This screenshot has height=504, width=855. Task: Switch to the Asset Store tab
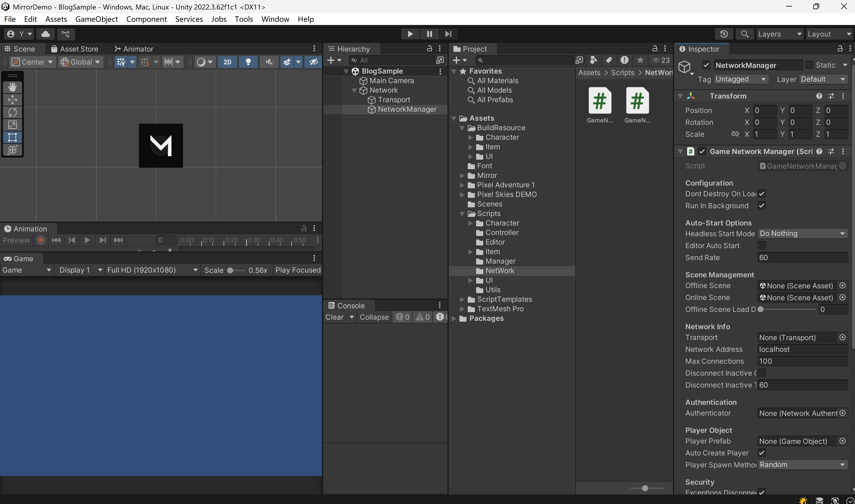pyautogui.click(x=75, y=49)
